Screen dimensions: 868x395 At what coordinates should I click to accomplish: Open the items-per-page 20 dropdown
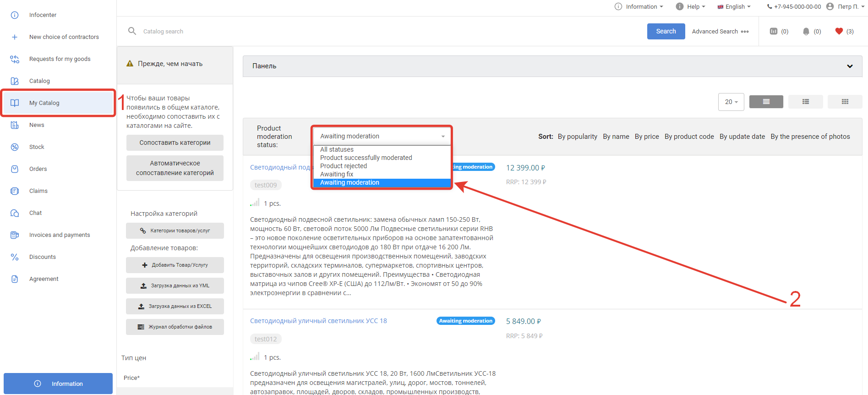pos(731,102)
